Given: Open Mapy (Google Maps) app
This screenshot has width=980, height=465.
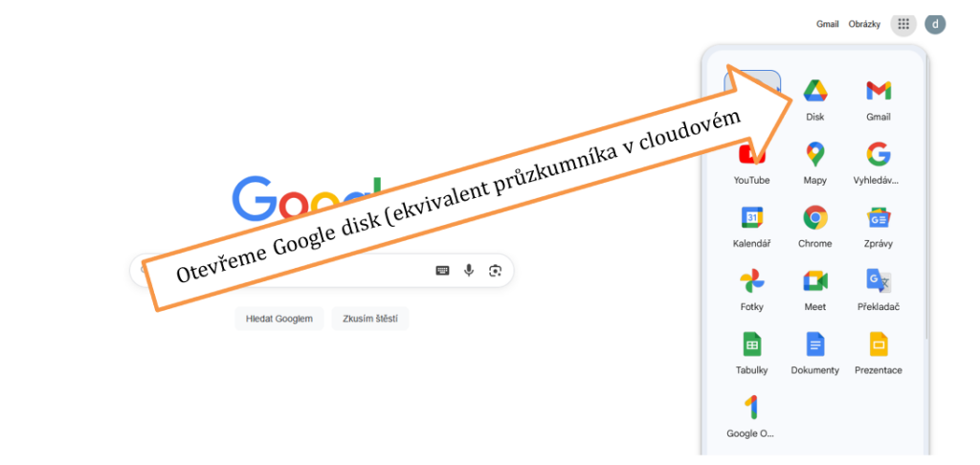Looking at the screenshot, I should 815,163.
